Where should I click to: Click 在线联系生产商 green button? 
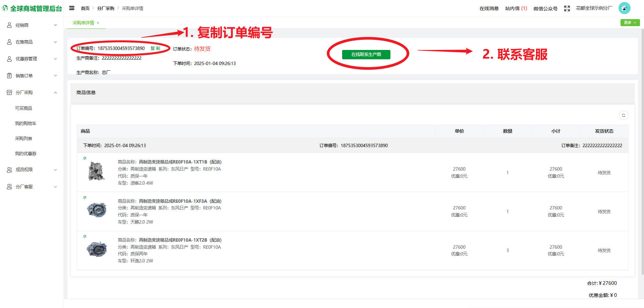(x=366, y=54)
